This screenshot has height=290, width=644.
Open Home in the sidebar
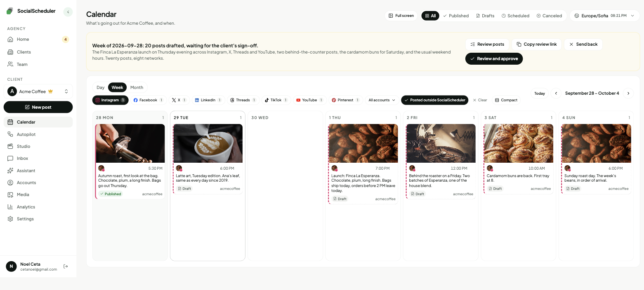[38, 39]
